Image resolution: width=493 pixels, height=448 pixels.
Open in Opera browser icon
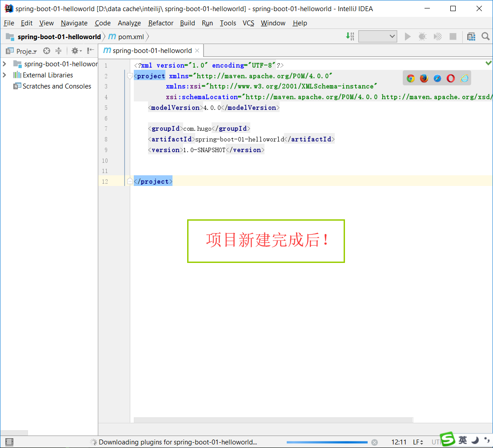[x=451, y=78]
